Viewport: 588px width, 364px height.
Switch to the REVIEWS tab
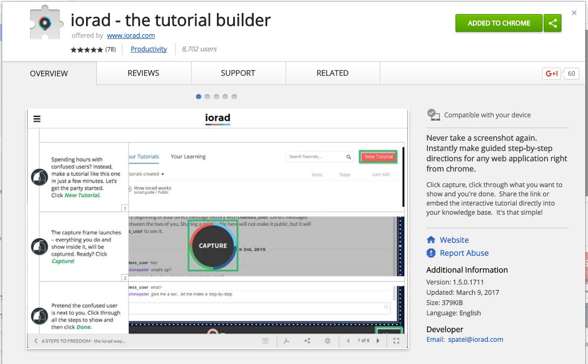pyautogui.click(x=143, y=73)
